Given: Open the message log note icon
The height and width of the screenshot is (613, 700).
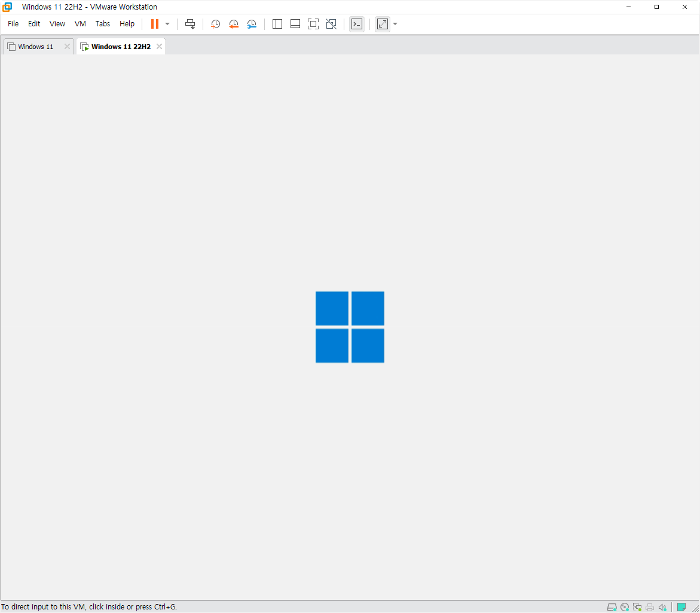Looking at the screenshot, I should click(x=681, y=607).
